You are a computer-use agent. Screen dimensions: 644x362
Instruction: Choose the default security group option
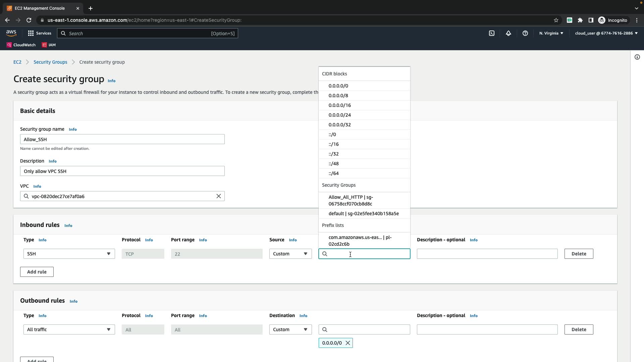pos(364,214)
